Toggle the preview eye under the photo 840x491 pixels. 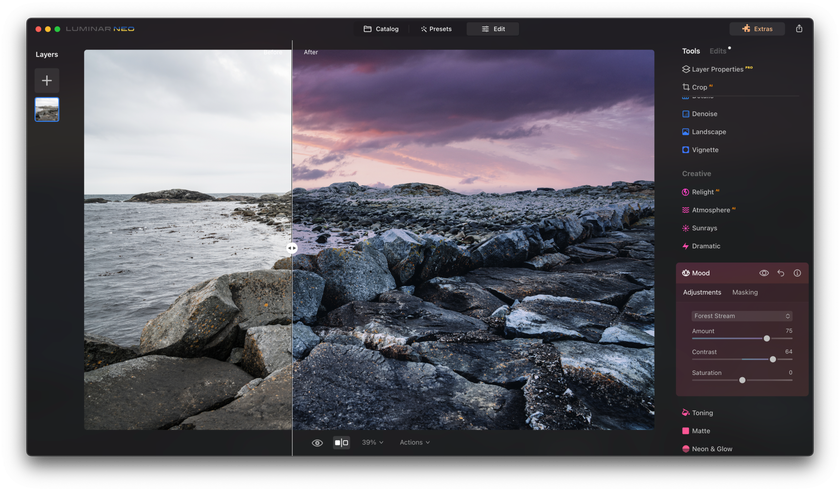[317, 443]
